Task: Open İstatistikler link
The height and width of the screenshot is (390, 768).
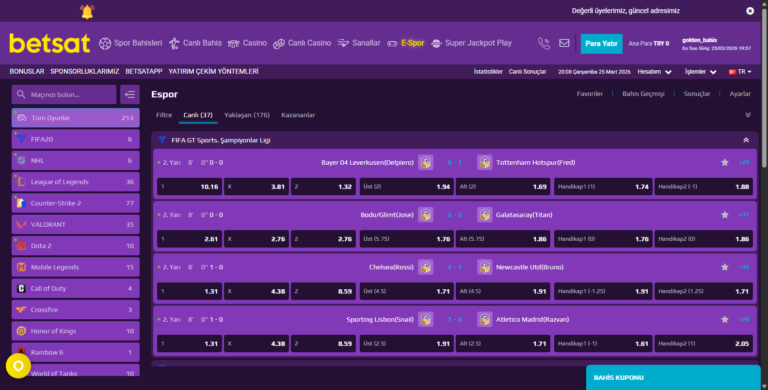Action: (x=488, y=72)
